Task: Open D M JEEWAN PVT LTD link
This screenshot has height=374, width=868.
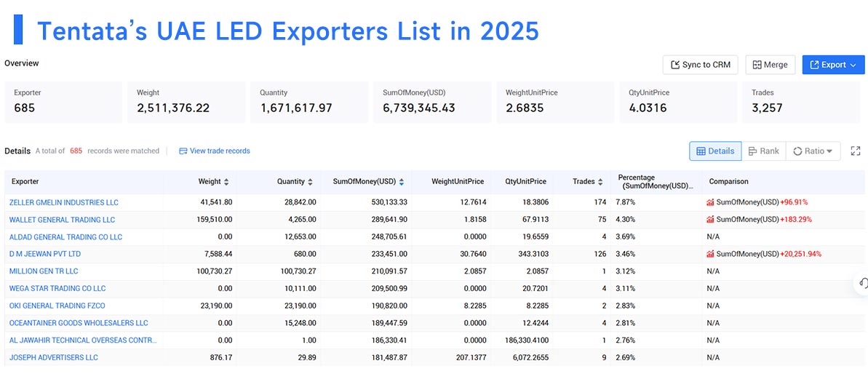Action: 45,254
